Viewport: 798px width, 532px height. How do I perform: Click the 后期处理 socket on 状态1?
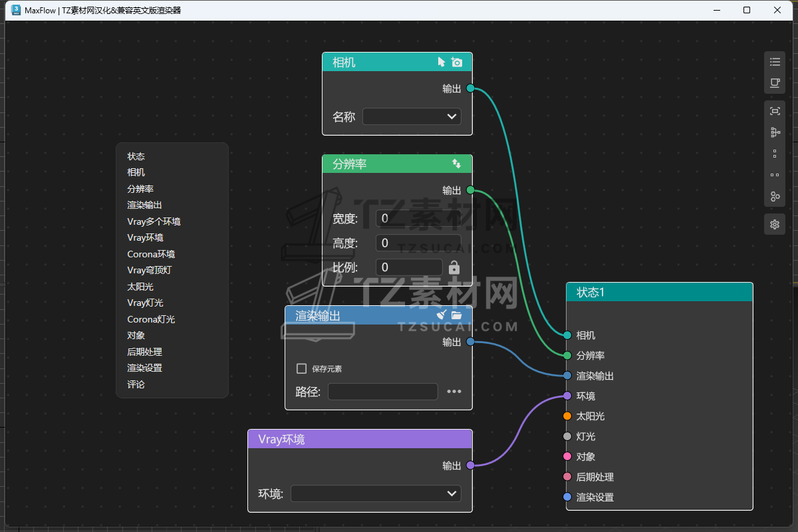567,477
